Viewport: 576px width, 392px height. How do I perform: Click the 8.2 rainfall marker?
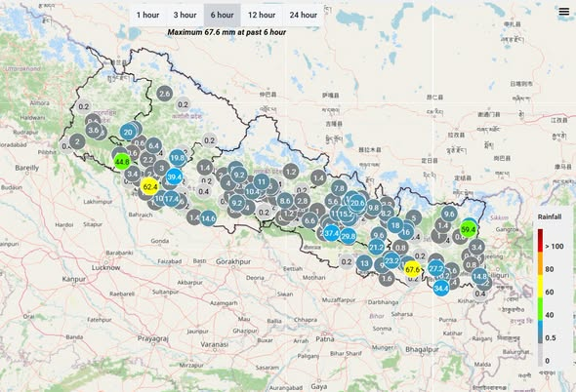click(x=386, y=214)
